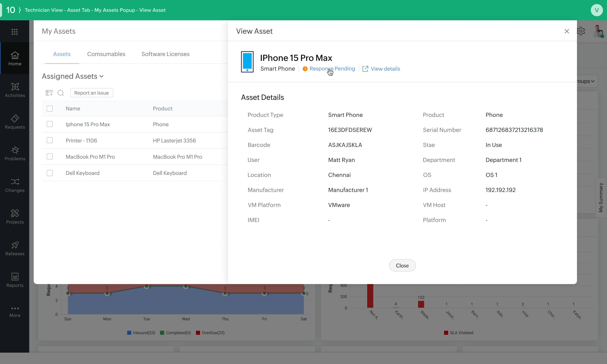Sort by the Name column header
The image size is (607, 364).
coord(73,108)
